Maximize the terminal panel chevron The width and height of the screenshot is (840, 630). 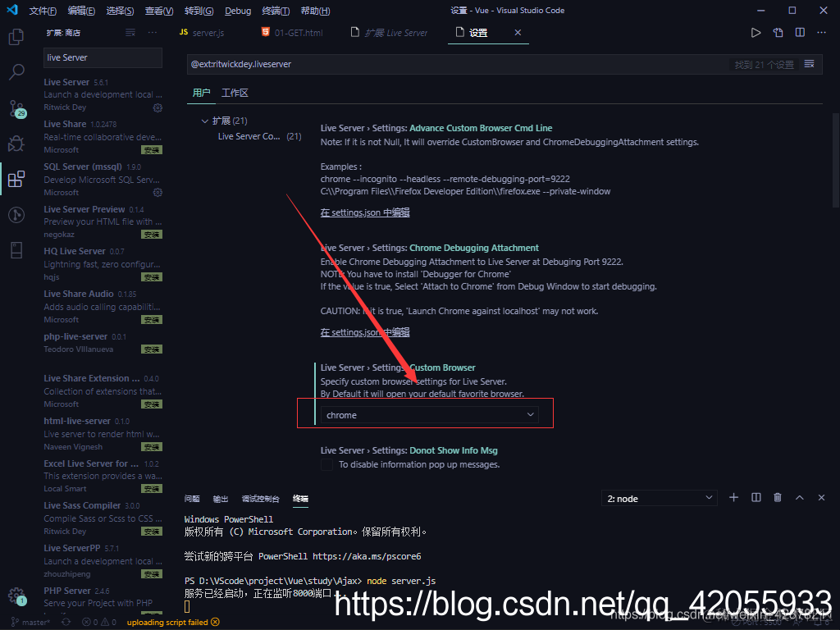(799, 498)
